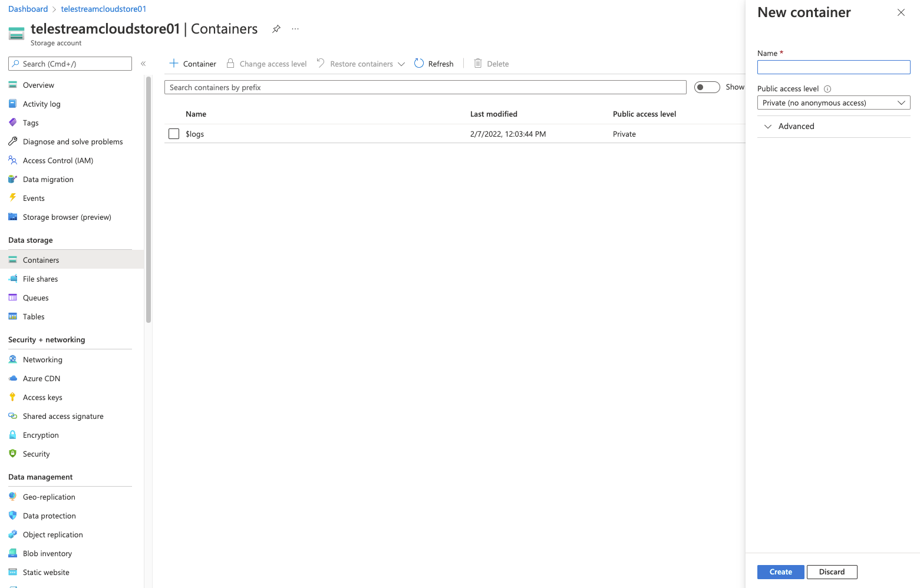Click the Blob inventory icon
The image size is (920, 588).
[12, 553]
